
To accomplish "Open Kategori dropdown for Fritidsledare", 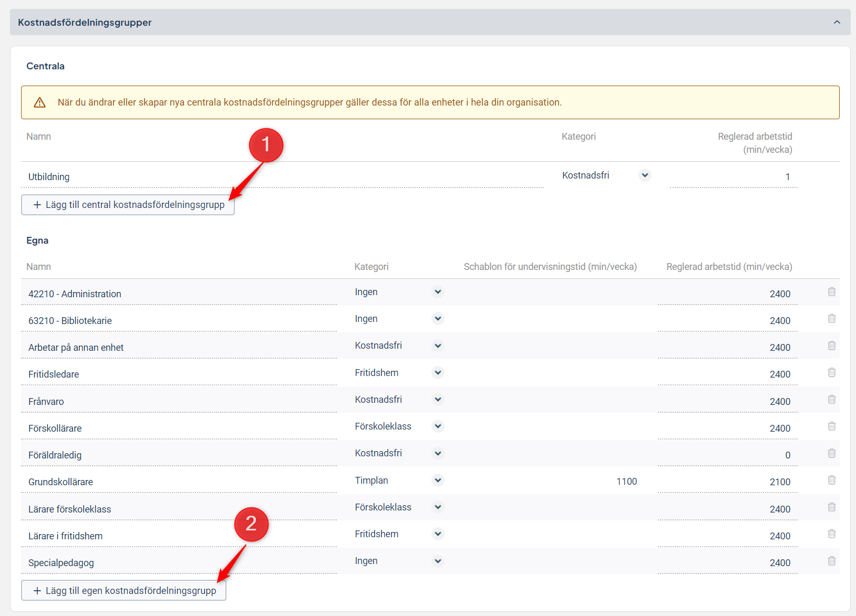I will pyautogui.click(x=438, y=372).
